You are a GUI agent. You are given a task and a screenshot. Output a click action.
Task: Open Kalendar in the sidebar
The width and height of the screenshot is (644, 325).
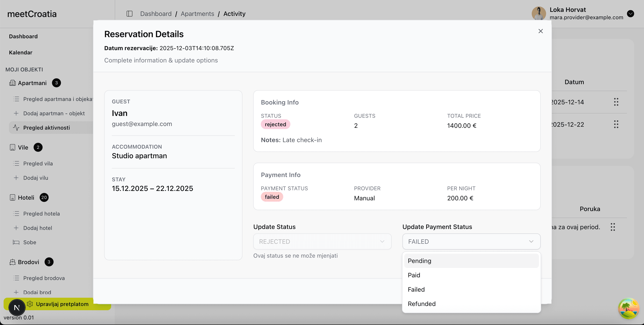tap(20, 52)
